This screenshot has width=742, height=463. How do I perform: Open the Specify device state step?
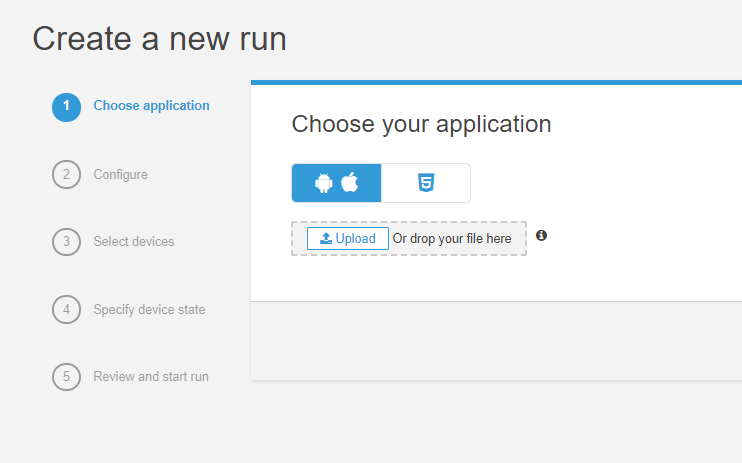coord(150,310)
